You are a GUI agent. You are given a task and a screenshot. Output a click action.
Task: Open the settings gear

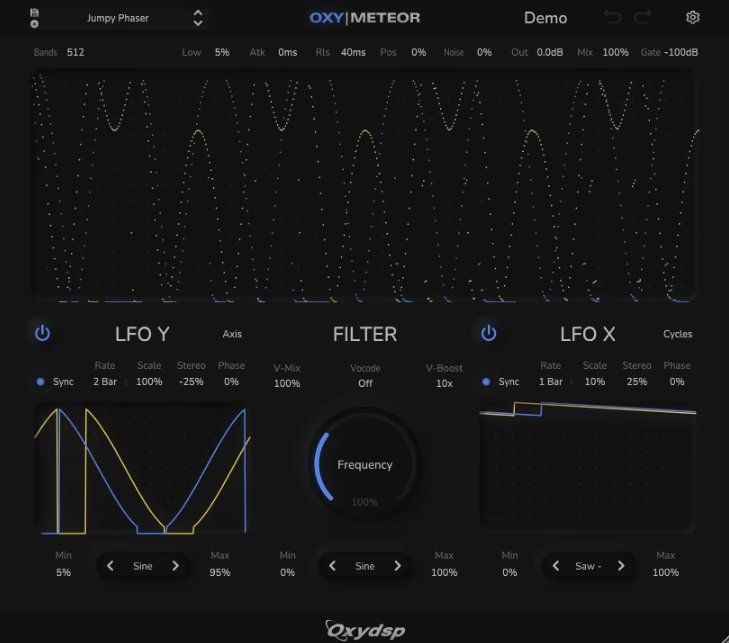[693, 17]
